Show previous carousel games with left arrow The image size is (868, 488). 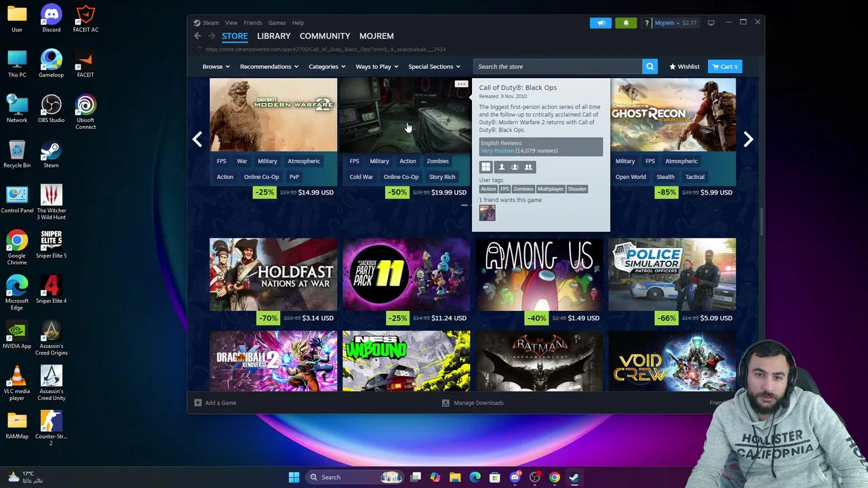coord(197,139)
